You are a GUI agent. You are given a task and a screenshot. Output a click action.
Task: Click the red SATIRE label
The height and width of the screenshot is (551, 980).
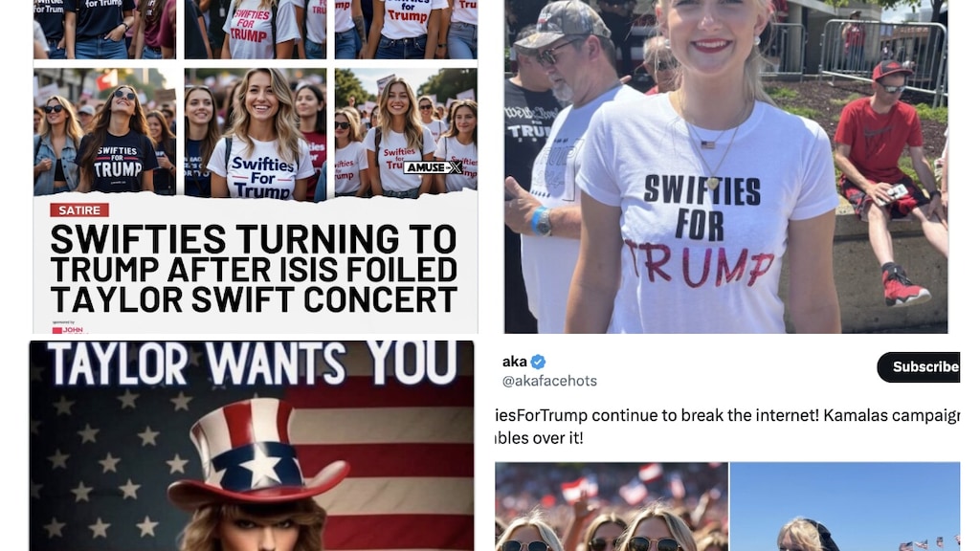(79, 210)
